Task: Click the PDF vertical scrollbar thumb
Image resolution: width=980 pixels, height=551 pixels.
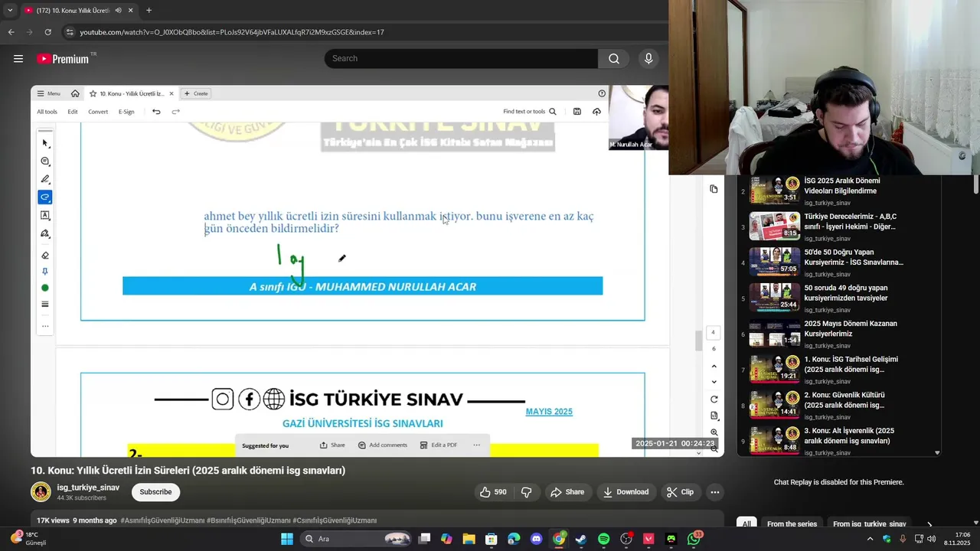Action: (698, 341)
